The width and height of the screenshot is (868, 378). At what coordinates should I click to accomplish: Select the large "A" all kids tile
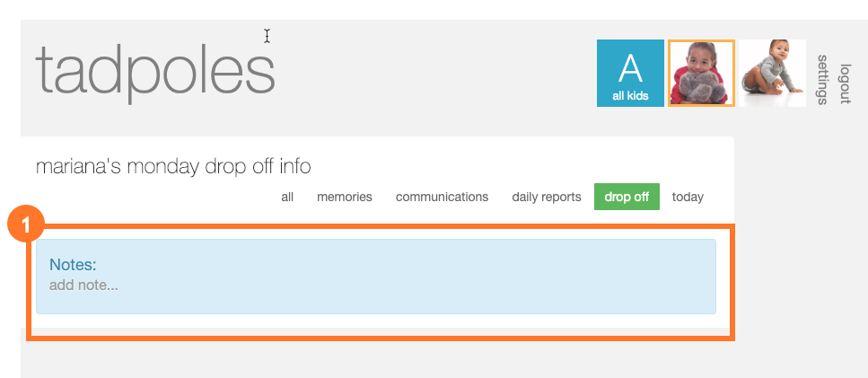[x=630, y=68]
